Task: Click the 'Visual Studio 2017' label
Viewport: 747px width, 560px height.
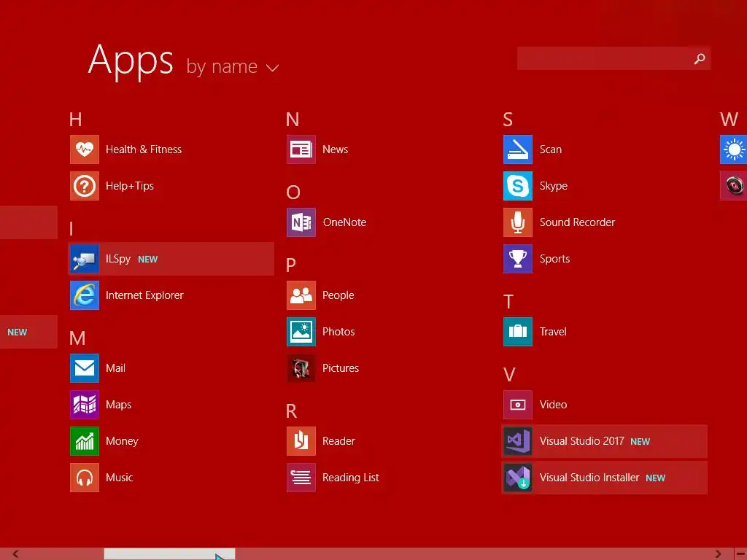Action: [581, 441]
